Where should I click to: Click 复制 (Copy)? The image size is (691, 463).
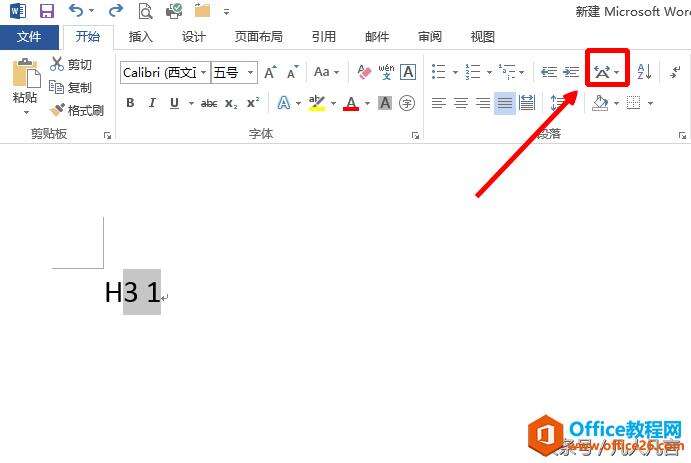click(71, 87)
